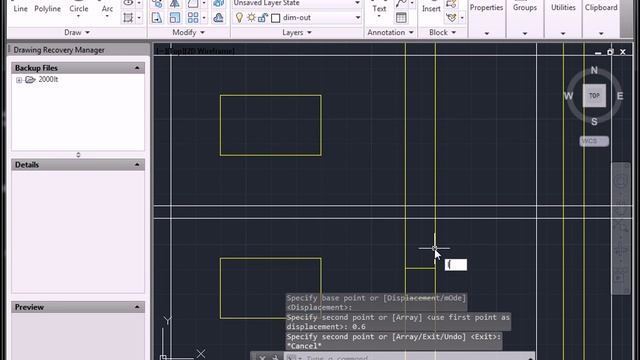The height and width of the screenshot is (360, 640).
Task: Click the '*Cancel*' command history line
Action: 304,346
